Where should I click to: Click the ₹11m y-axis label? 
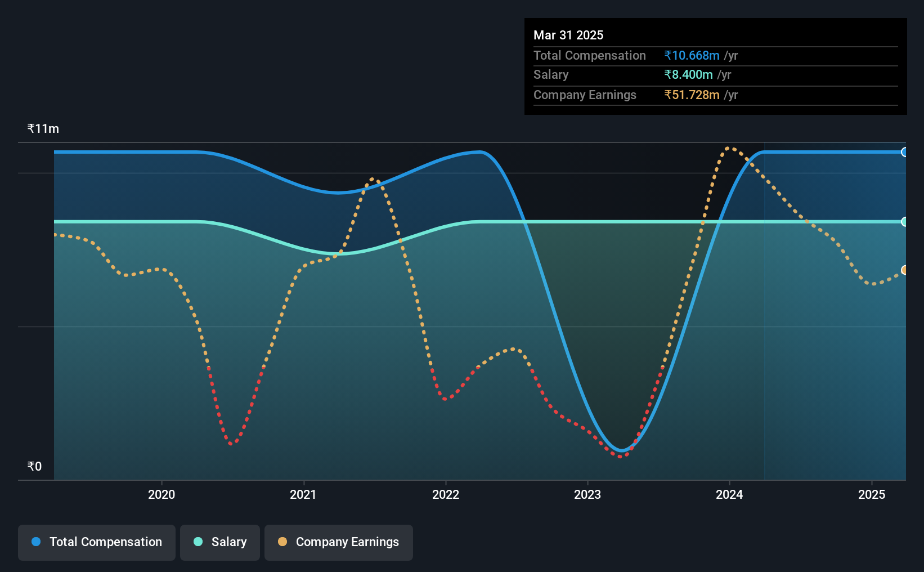pyautogui.click(x=43, y=128)
